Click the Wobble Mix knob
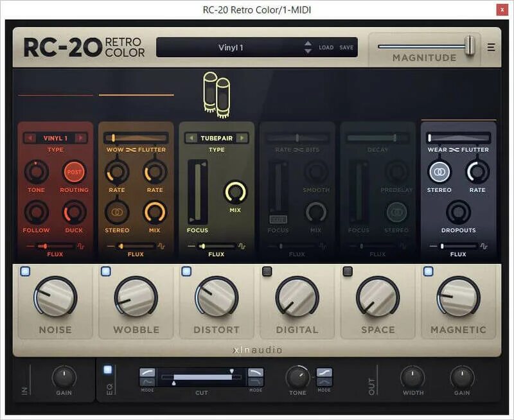Screen dimensions: 514x420 (x=154, y=213)
